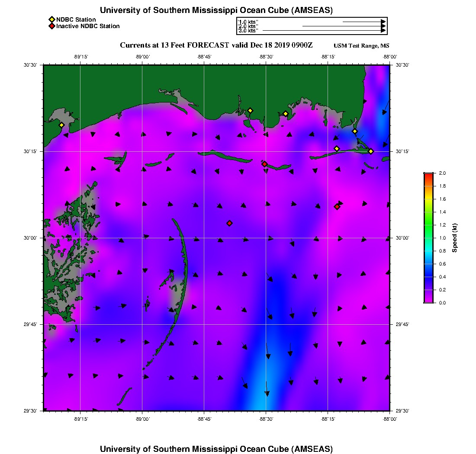Click the 'Speed (kt)' colorbar label
This screenshot has width=476, height=454.
click(454, 238)
